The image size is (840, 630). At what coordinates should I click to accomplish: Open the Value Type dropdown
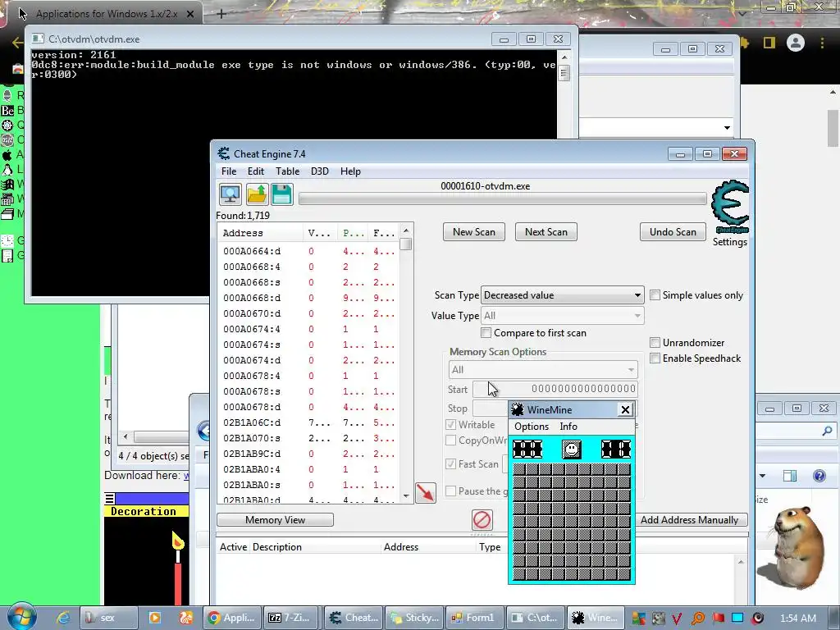tap(562, 316)
